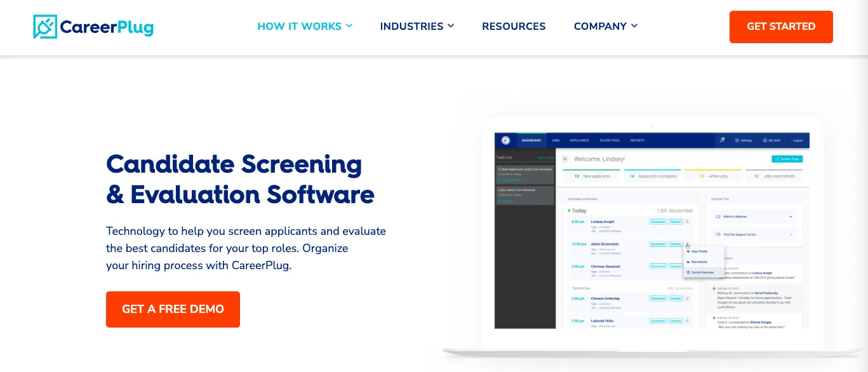Click the "13th November" date label
Viewport: 868px width, 372px height.
675,211
